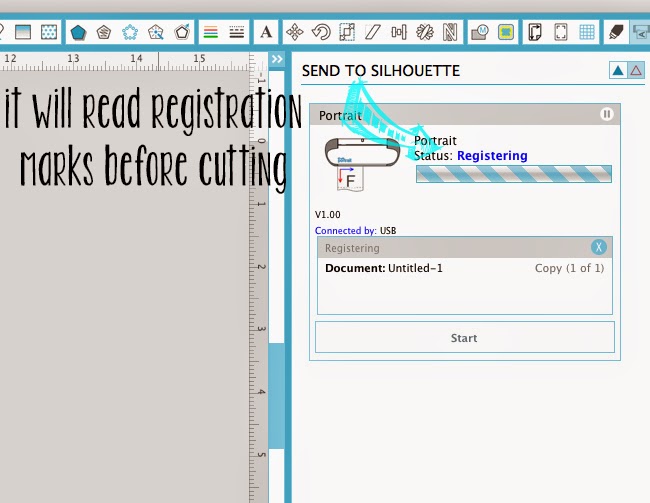Open the Move four-arrow icon
650x503 pixels.
(295, 32)
